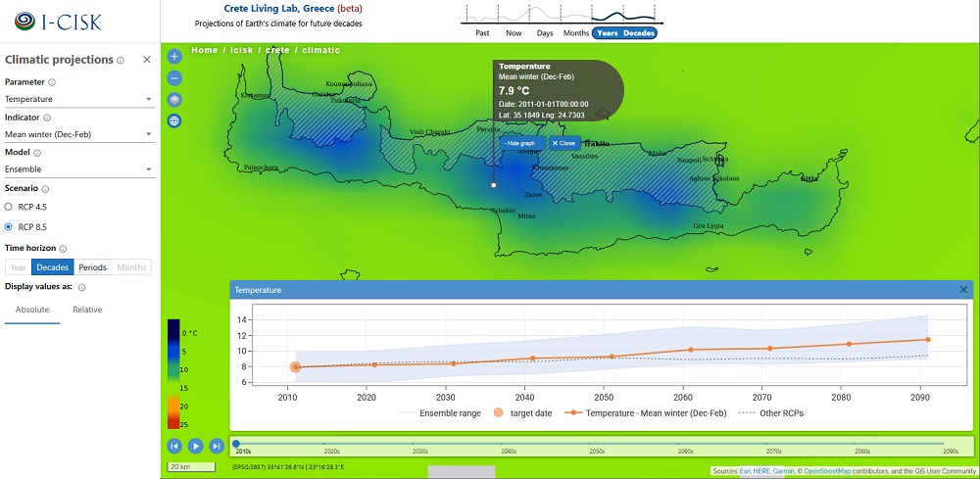Switch time horizon to Periods
This screenshot has width=980, height=479.
coord(92,267)
